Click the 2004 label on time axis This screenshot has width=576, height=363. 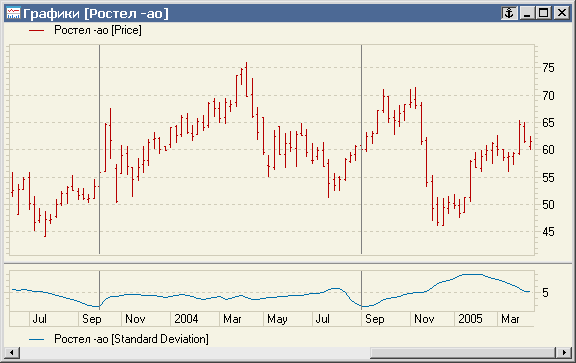[x=186, y=319]
